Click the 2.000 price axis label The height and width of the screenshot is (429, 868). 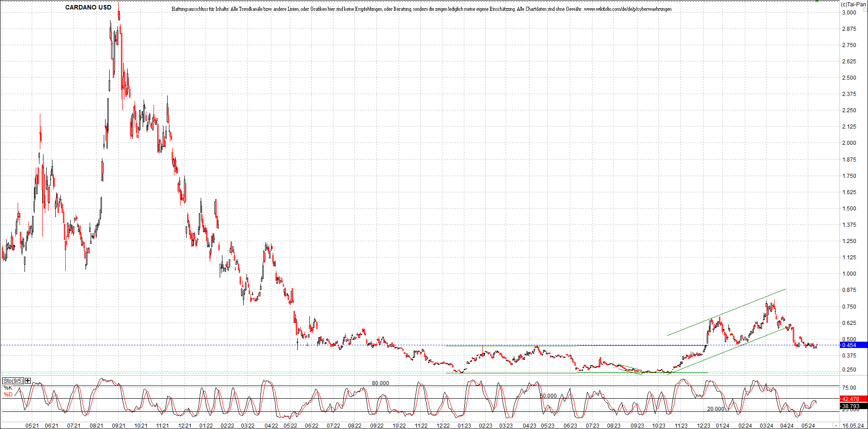click(849, 143)
